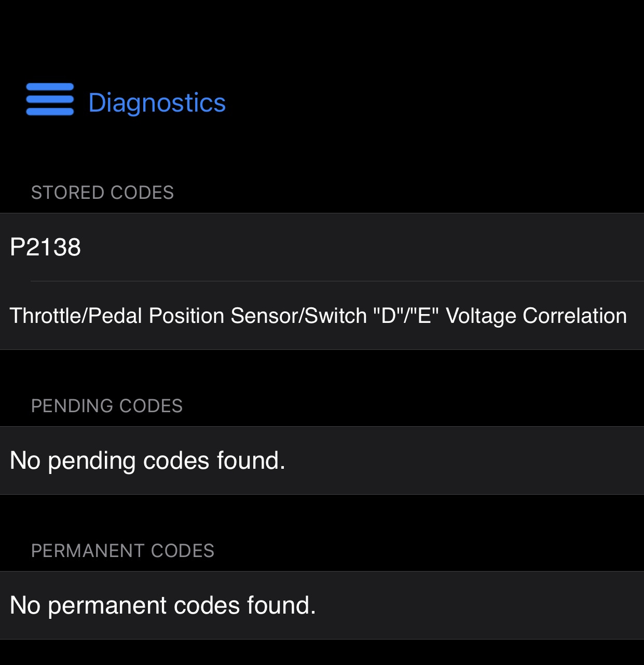Tap the "No permanent codes found." row
Image resolution: width=644 pixels, height=665 pixels.
tap(322, 605)
